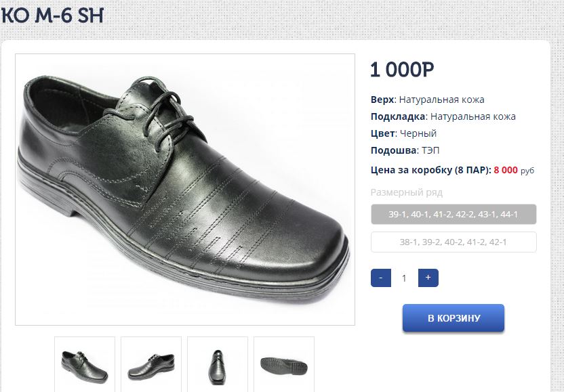Viewport: 564px width, 392px height.
Task: Click the plus quantity button
Action: pyautogui.click(x=428, y=278)
